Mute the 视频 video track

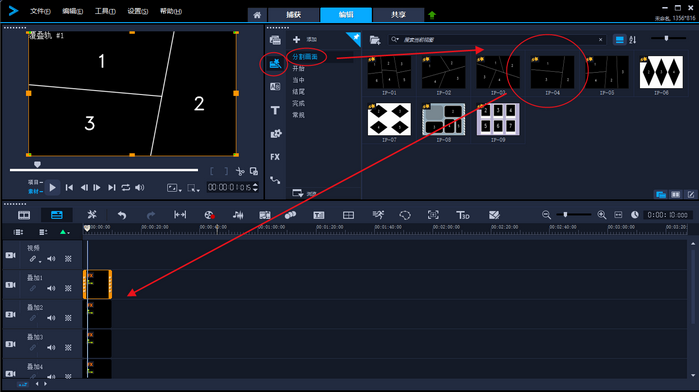(x=51, y=259)
